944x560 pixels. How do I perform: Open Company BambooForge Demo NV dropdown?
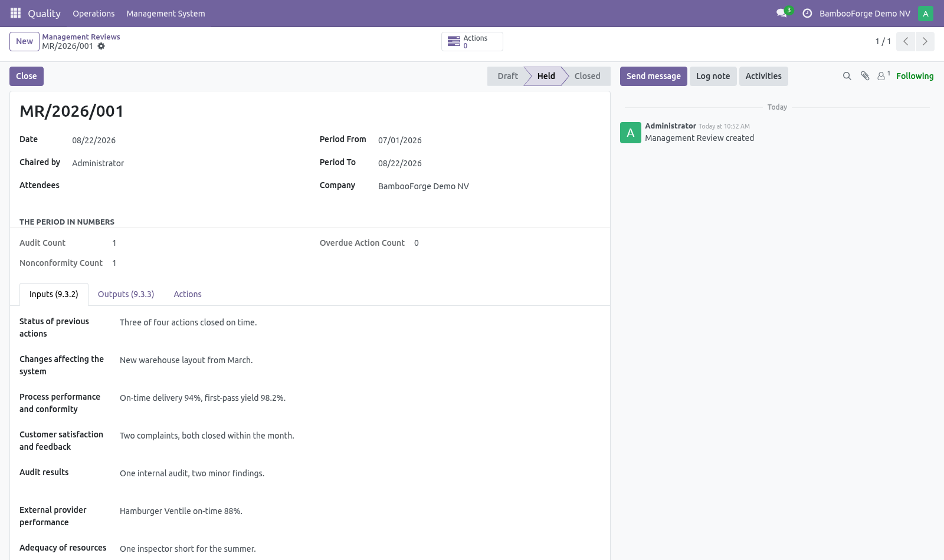[x=489, y=186]
